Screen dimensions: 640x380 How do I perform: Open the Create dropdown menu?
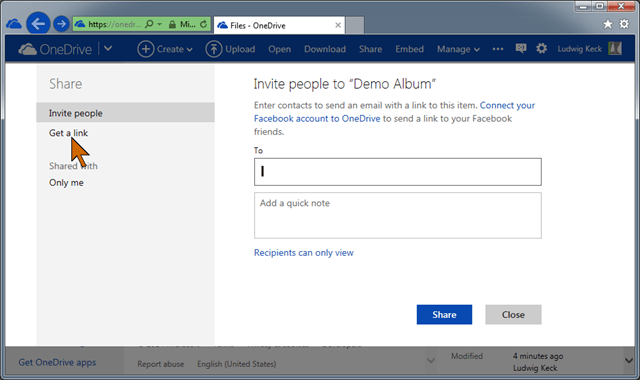165,49
